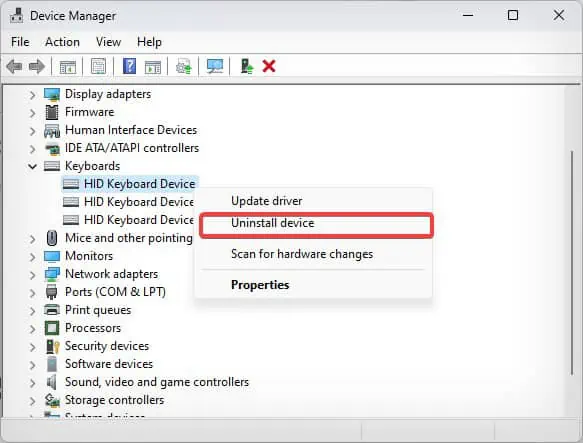This screenshot has width=583, height=443.
Task: Expand the Display adapters node
Action: coord(33,95)
